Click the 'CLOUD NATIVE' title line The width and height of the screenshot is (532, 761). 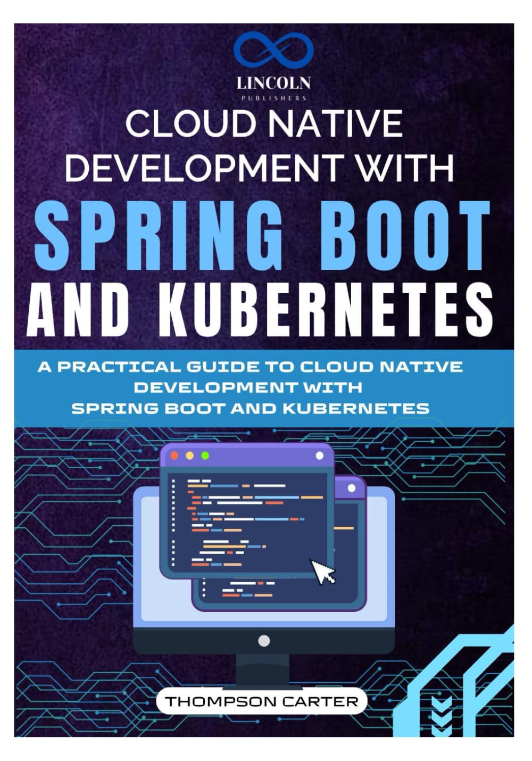(263, 123)
